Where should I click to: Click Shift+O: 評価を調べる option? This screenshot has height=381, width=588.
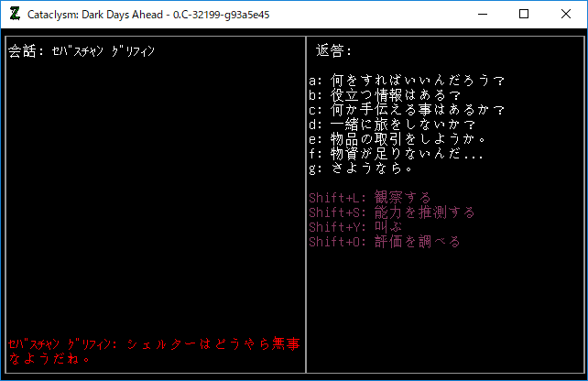tap(385, 241)
